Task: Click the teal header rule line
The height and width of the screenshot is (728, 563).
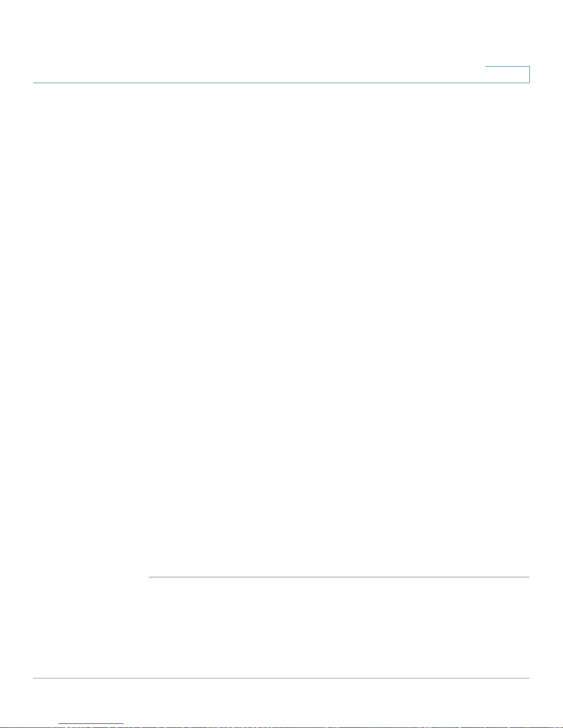Action: click(x=281, y=83)
